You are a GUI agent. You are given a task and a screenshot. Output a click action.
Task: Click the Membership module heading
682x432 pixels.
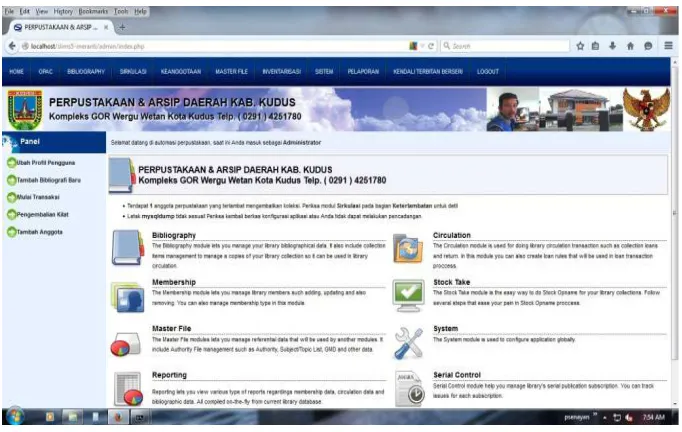[x=174, y=282]
